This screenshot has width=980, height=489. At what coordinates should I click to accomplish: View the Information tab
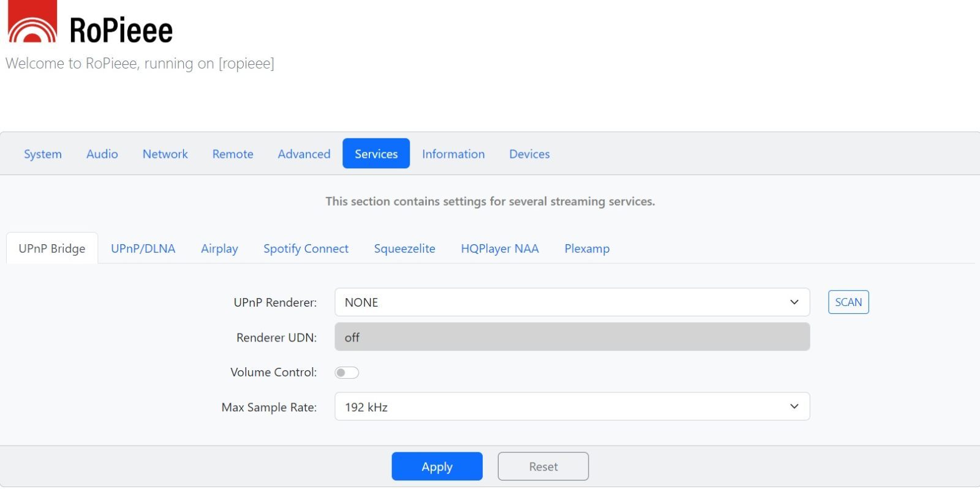[x=453, y=154]
